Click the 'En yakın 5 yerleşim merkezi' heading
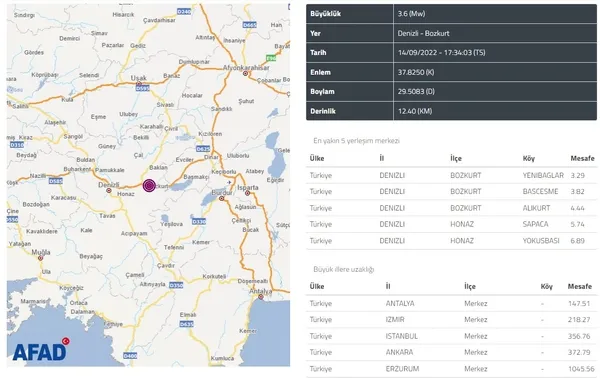The height and width of the screenshot is (378, 600). [356, 141]
